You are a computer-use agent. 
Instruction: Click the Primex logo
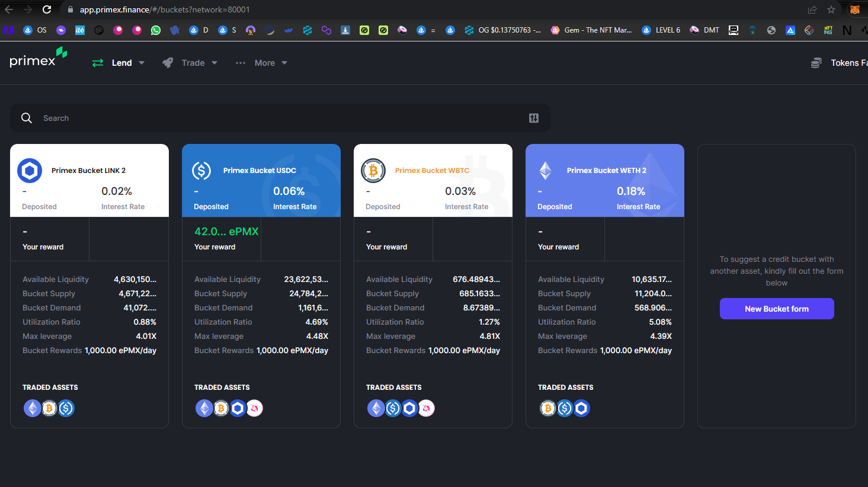pyautogui.click(x=39, y=57)
